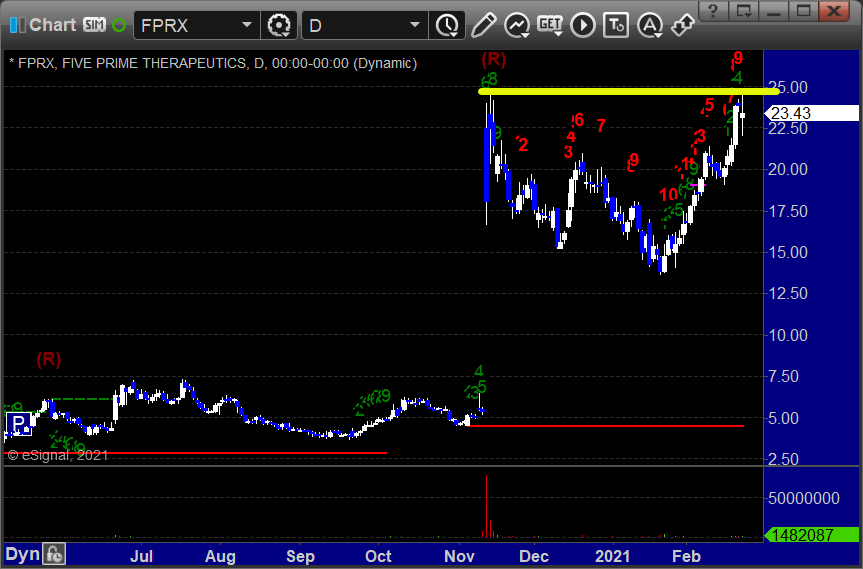Click the 50000000 volume axis label
The height and width of the screenshot is (569, 863).
(804, 498)
